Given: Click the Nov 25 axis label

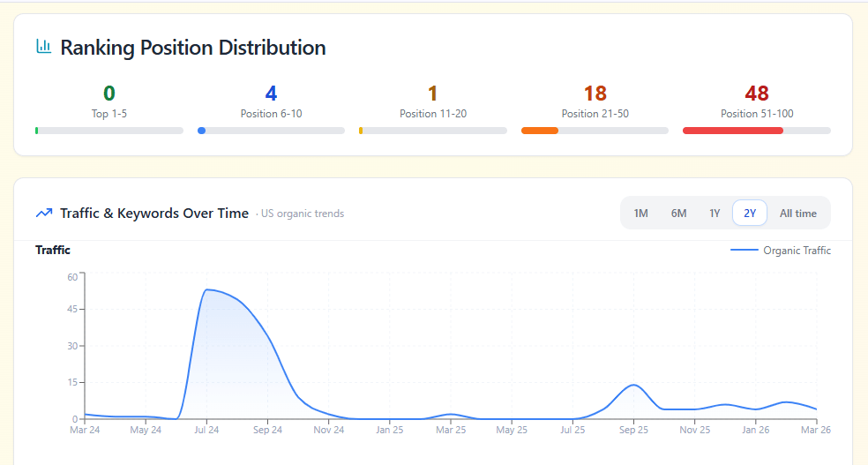Looking at the screenshot, I should coord(695,430).
